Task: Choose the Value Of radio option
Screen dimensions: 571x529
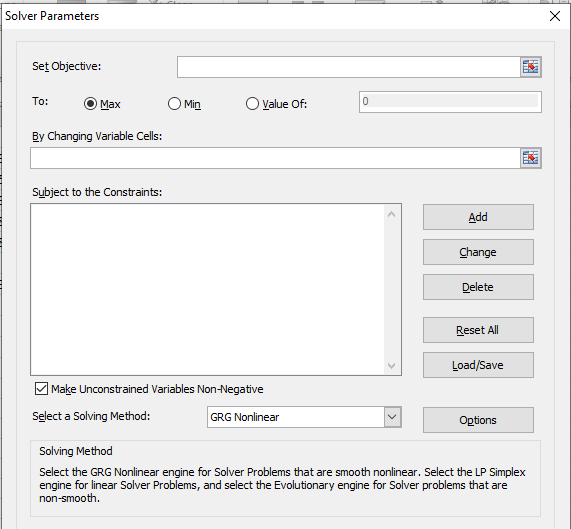Action: coord(252,104)
